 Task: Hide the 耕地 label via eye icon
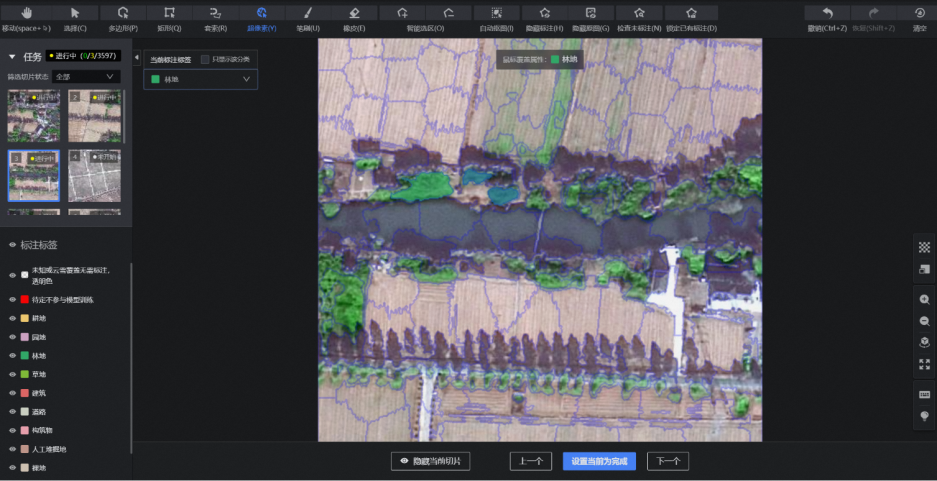coord(13,318)
